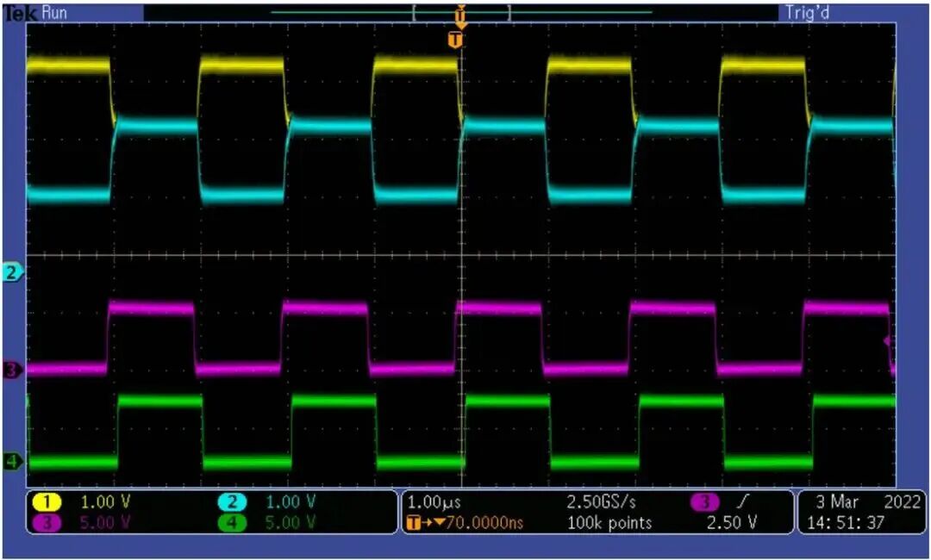Click channel 2 scale 1.00 V
The image size is (931, 560).
[291, 502]
